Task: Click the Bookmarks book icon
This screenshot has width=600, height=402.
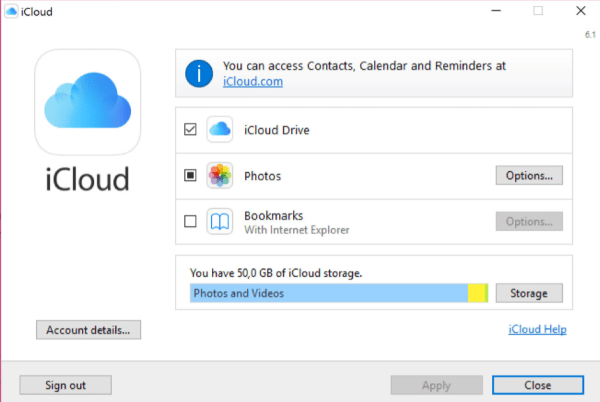Action: pyautogui.click(x=220, y=221)
